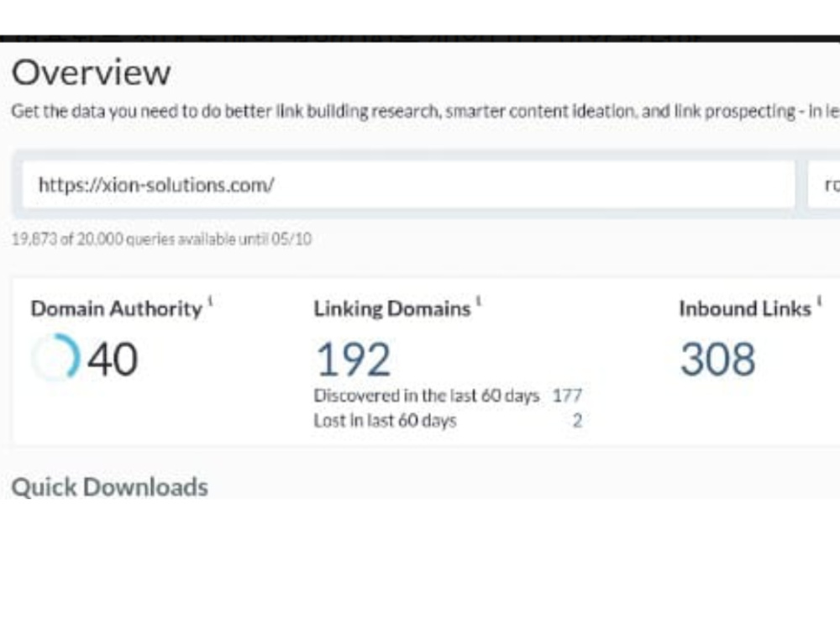This screenshot has width=840, height=630.
Task: Click the Domain Authority label
Action: click(117, 309)
